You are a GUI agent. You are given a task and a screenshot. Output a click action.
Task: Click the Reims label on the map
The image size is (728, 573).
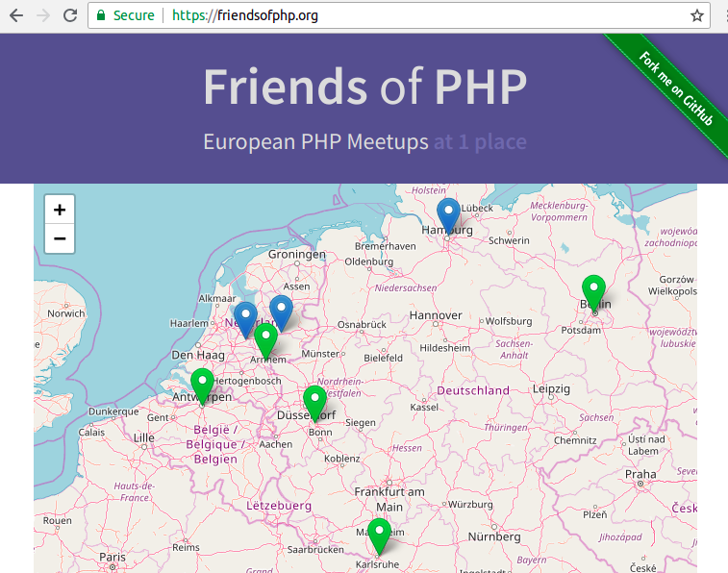point(186,547)
